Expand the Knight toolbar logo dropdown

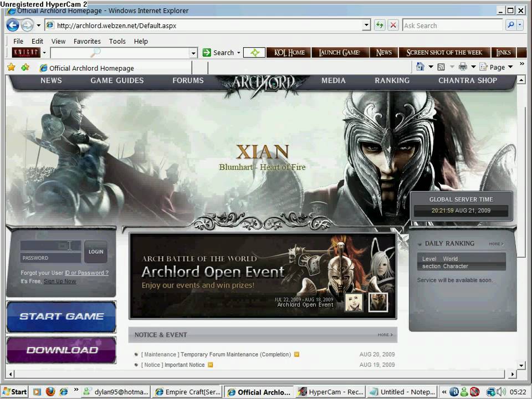(x=44, y=53)
